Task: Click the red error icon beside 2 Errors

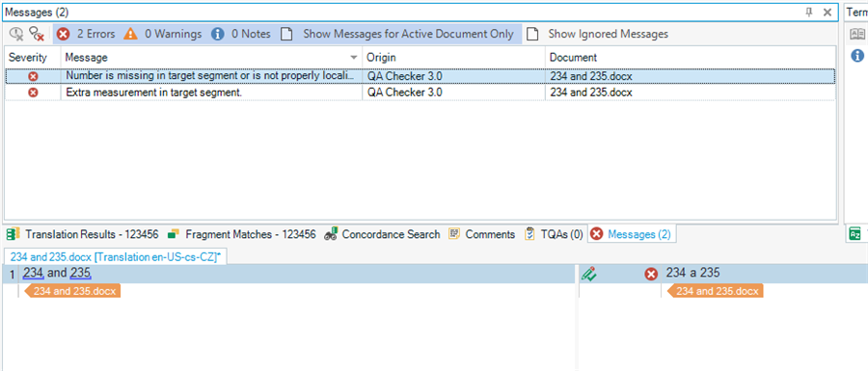Action: click(x=64, y=35)
